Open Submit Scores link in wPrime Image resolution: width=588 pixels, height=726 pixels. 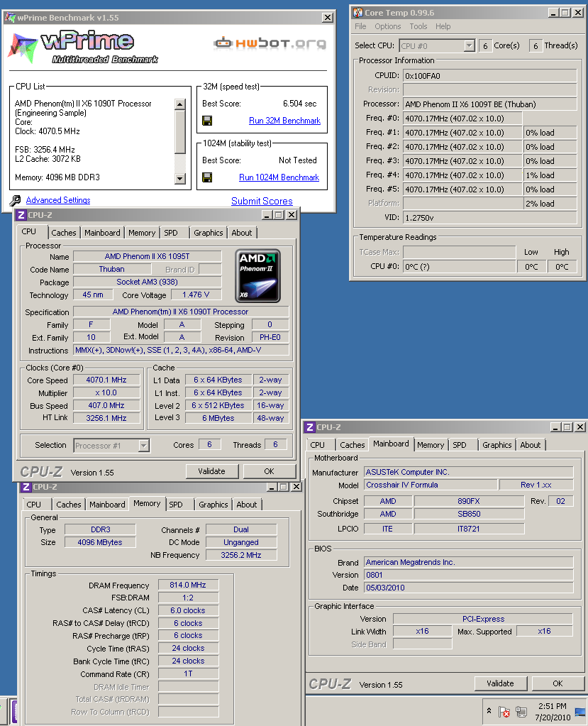[x=262, y=201]
